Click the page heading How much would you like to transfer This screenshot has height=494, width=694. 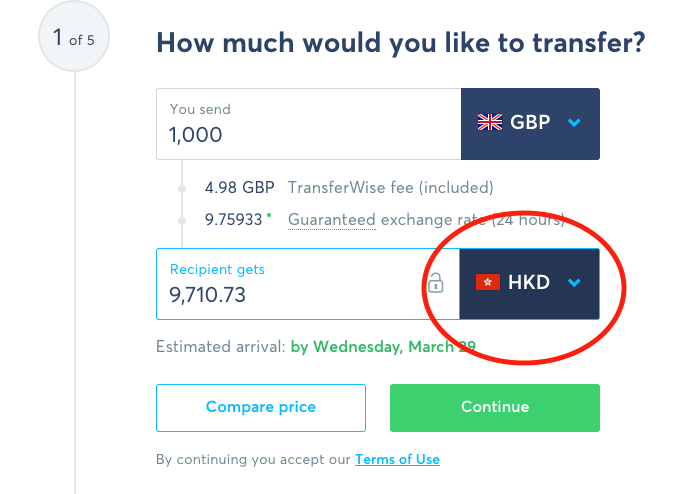(401, 43)
